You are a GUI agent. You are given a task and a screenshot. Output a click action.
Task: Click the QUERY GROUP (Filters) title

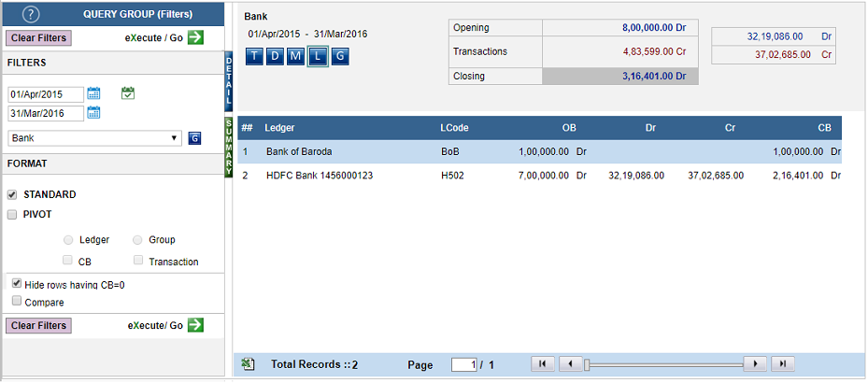click(x=138, y=14)
